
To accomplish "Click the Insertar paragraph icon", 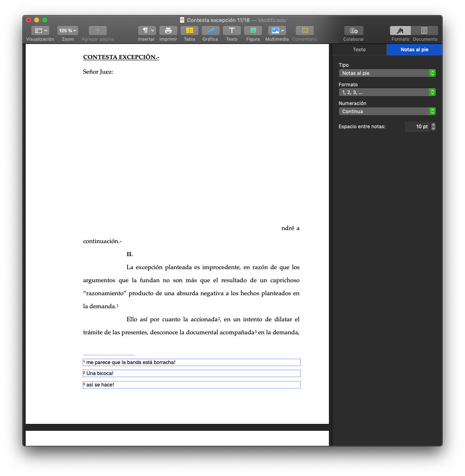I will [147, 31].
